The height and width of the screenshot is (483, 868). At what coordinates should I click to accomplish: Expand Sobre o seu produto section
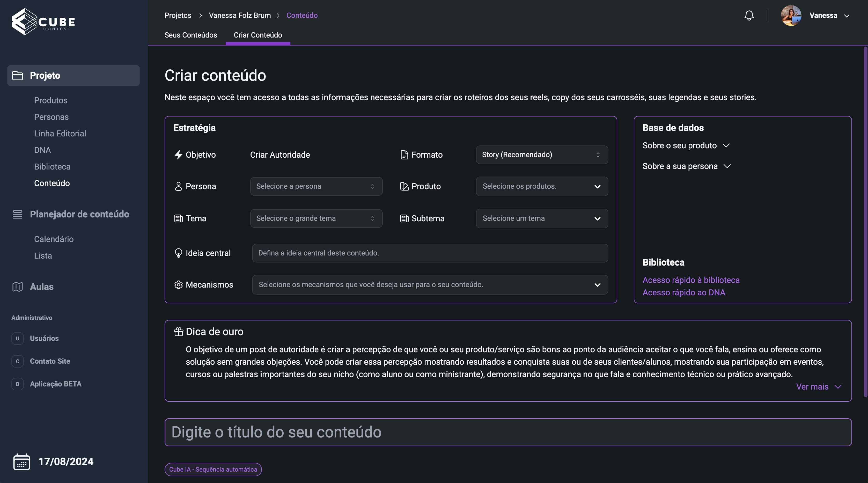[x=686, y=146]
